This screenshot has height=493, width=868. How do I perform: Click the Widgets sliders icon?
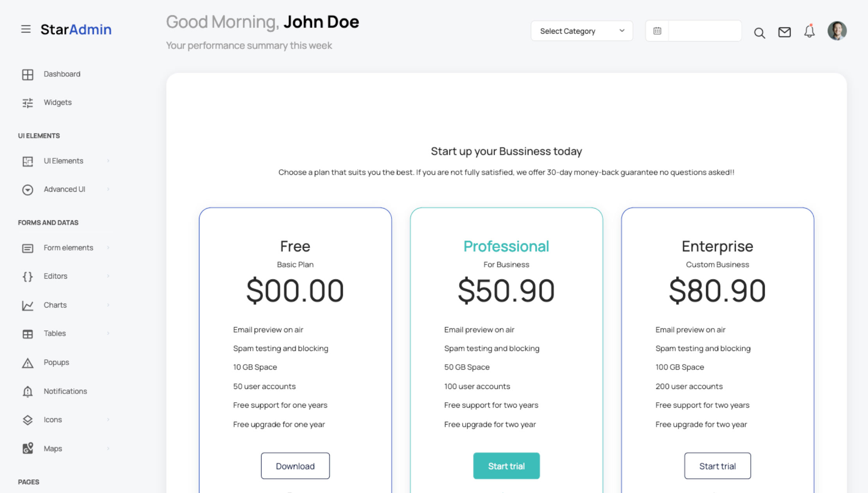click(x=27, y=103)
